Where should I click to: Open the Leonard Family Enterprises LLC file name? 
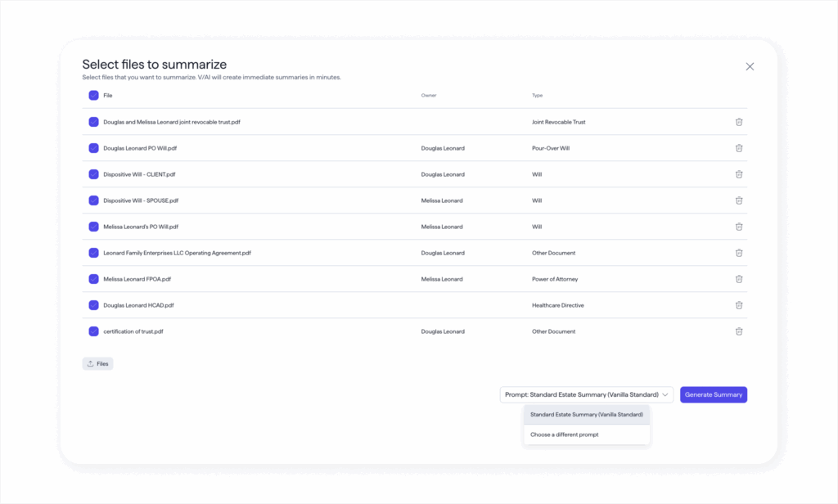[177, 253]
